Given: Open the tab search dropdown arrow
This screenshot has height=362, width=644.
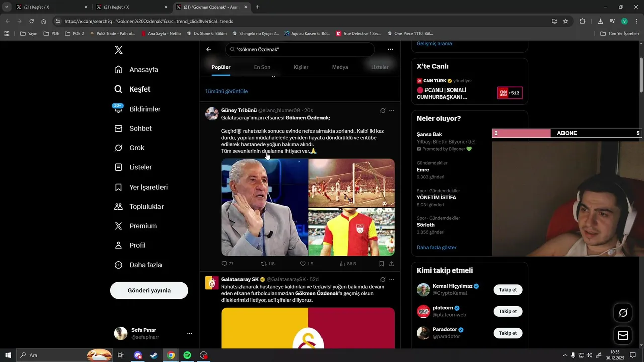Looking at the screenshot, I should pyautogui.click(x=7, y=7).
